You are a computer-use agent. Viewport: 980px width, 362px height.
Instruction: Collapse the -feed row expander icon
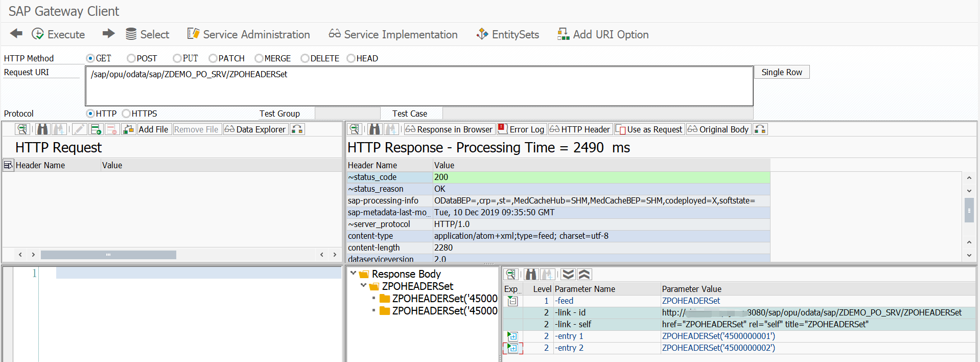pos(512,301)
